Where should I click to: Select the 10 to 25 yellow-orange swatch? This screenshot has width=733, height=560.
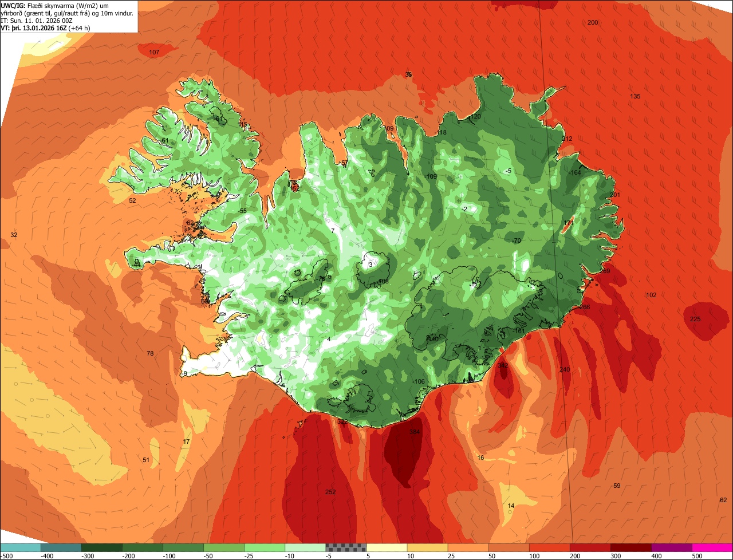pyautogui.click(x=427, y=547)
